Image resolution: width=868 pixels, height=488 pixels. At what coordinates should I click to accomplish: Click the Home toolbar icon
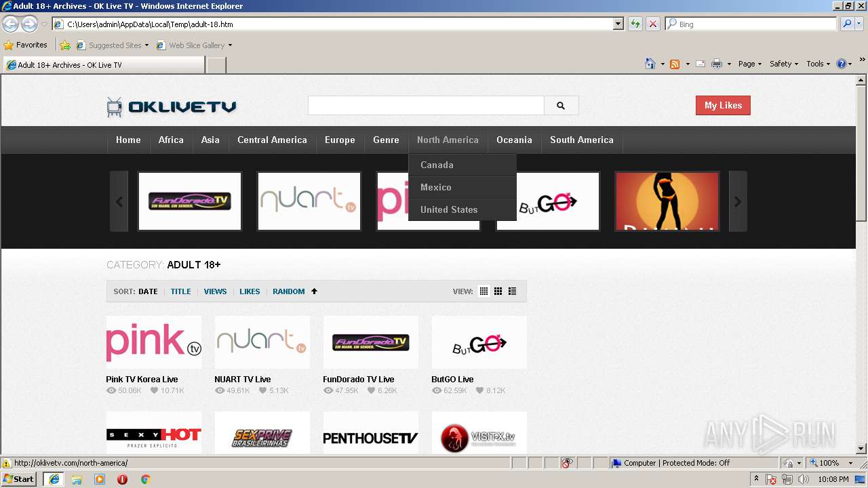point(650,64)
